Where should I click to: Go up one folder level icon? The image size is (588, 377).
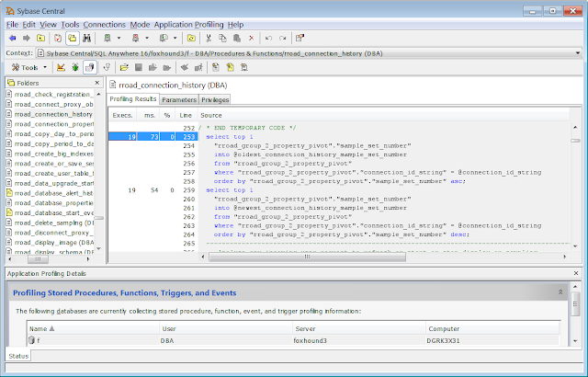(40, 38)
